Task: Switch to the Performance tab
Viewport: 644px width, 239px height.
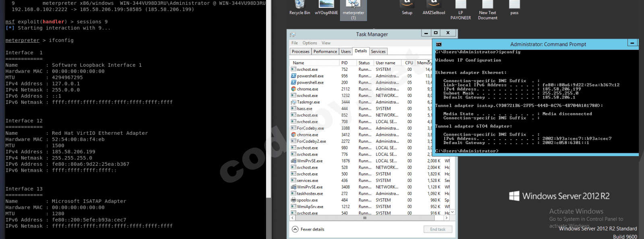Action: [325, 52]
